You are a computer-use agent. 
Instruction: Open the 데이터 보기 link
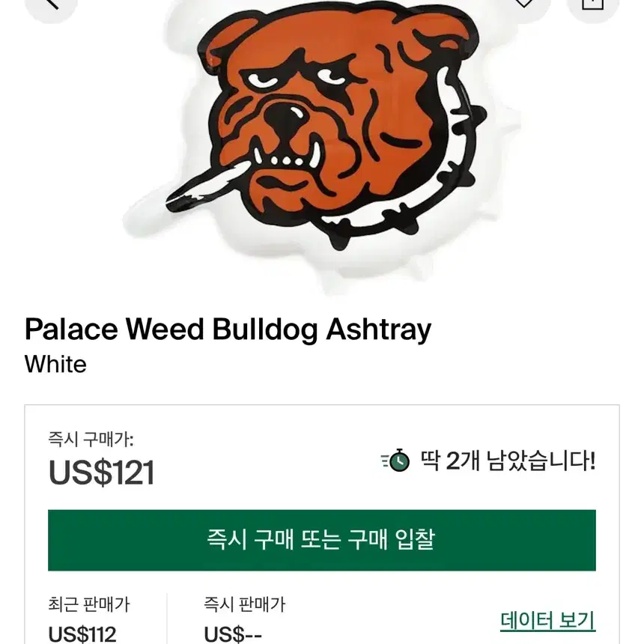pos(548,621)
